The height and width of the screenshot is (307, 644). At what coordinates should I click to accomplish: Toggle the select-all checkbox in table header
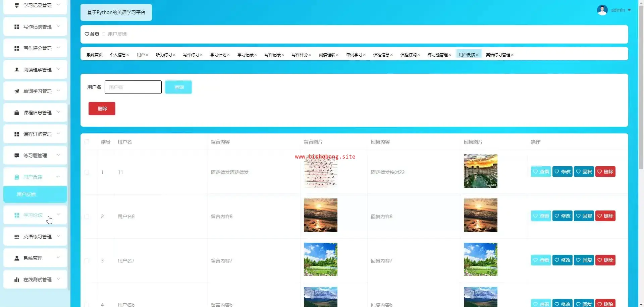tap(87, 142)
